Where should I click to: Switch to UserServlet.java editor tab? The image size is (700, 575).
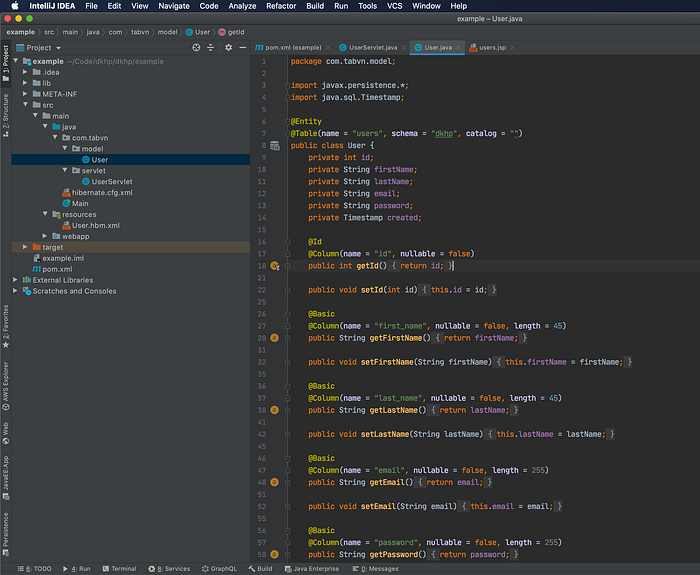click(x=372, y=47)
